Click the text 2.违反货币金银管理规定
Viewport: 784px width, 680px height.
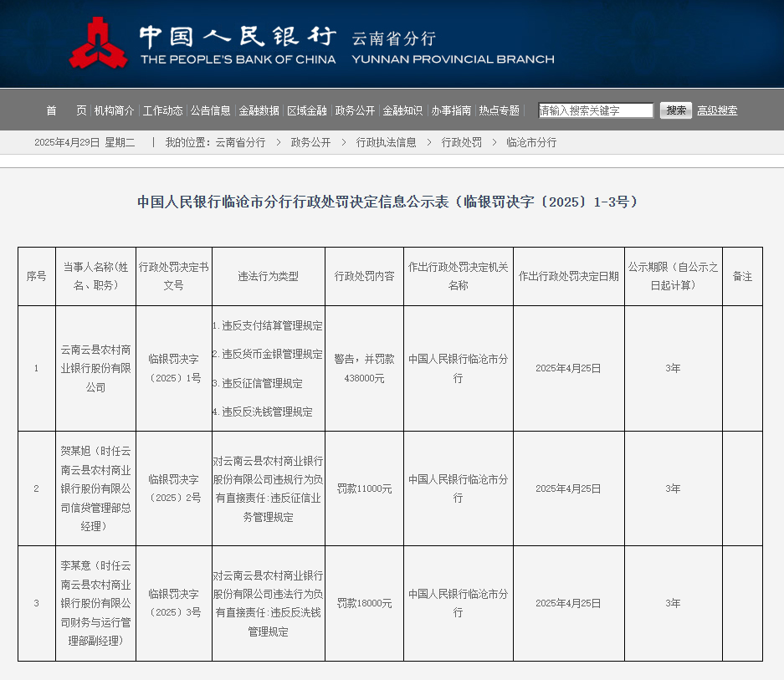[268, 354]
